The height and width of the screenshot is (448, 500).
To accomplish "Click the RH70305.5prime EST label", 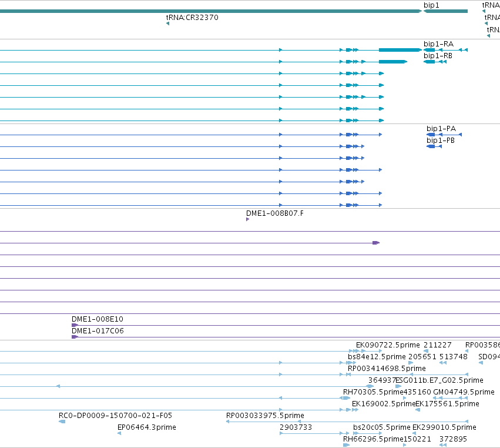I will point(373,392).
